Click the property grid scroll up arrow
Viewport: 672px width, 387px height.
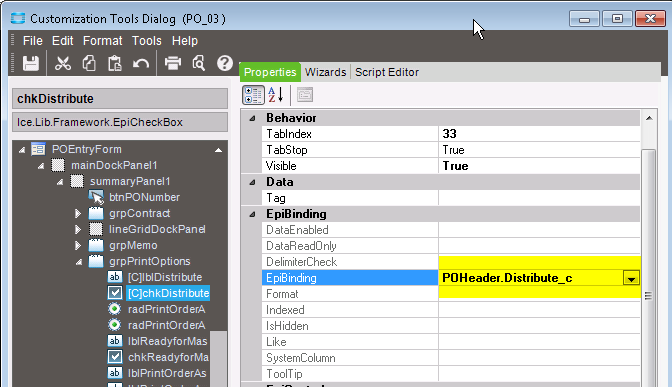649,118
